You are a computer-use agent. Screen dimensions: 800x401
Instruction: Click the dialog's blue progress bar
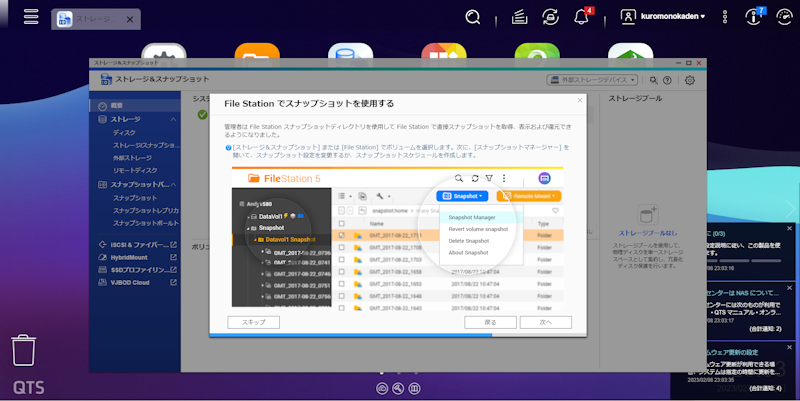351,335
